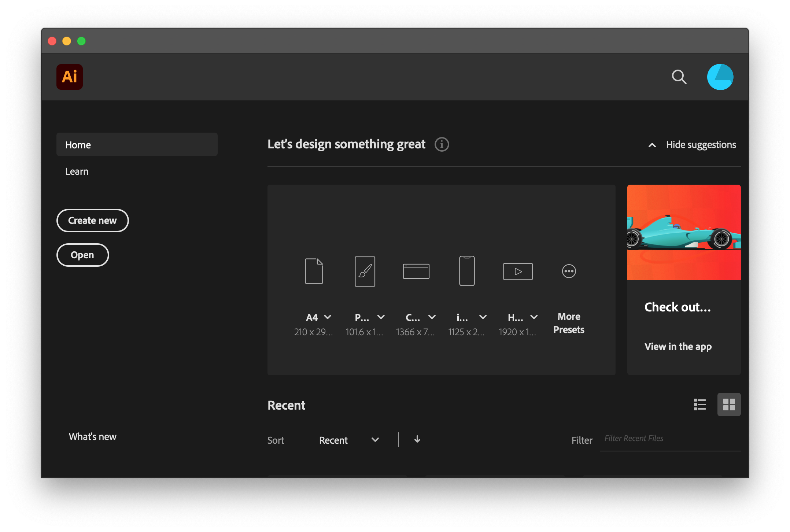
Task: Select the web browser preset icon
Action: 416,271
